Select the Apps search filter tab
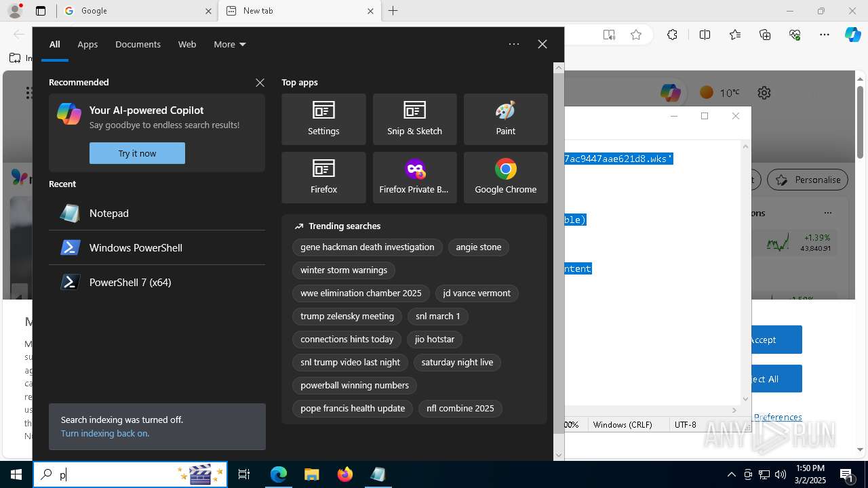The width and height of the screenshot is (868, 488). click(87, 45)
